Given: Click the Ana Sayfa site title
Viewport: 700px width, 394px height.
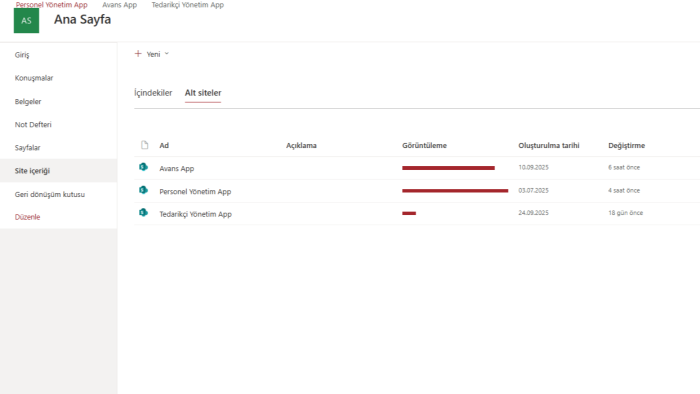Looking at the screenshot, I should 83,20.
